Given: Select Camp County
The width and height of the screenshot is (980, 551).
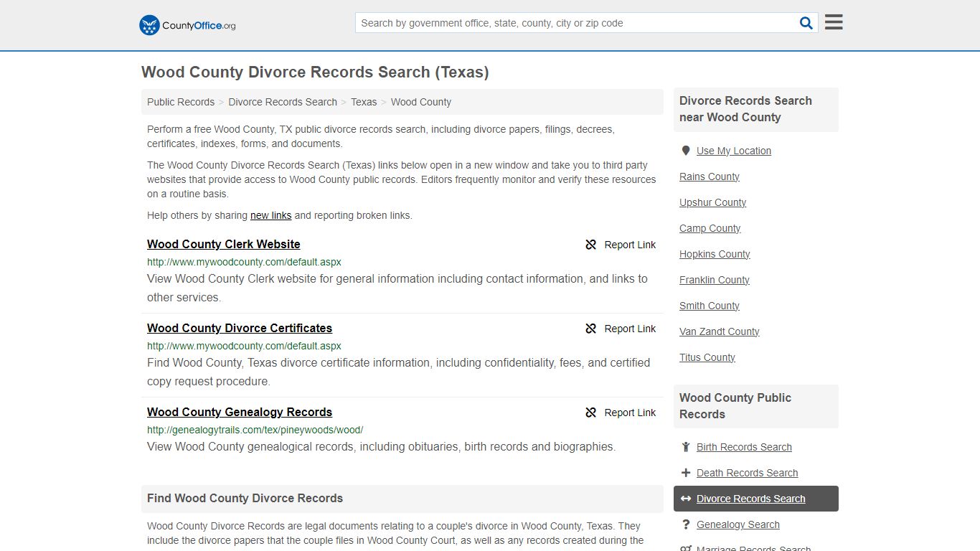Looking at the screenshot, I should click(x=710, y=228).
